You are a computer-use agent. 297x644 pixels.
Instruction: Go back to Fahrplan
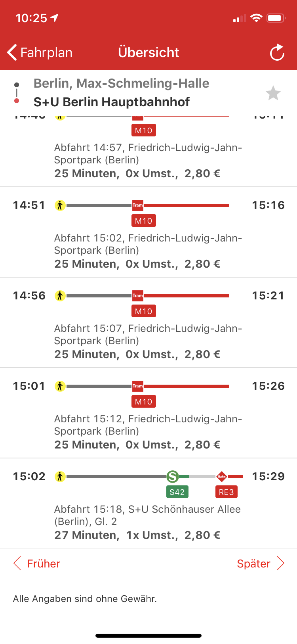pyautogui.click(x=40, y=52)
